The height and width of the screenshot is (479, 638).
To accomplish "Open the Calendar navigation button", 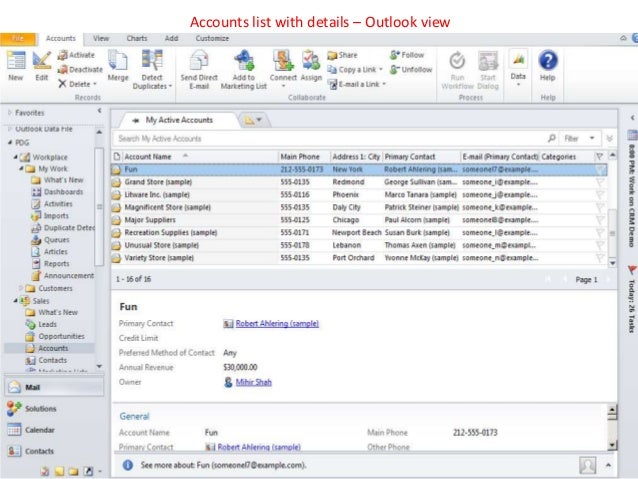I will point(40,429).
